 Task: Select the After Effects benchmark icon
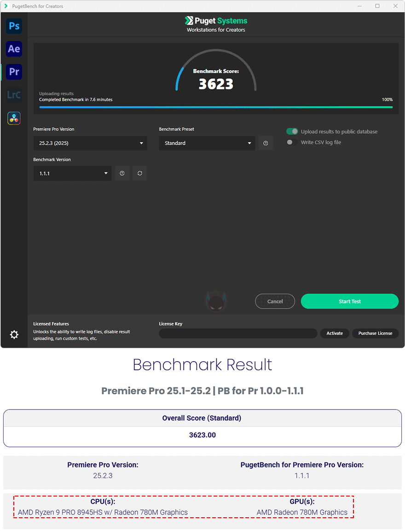point(14,49)
